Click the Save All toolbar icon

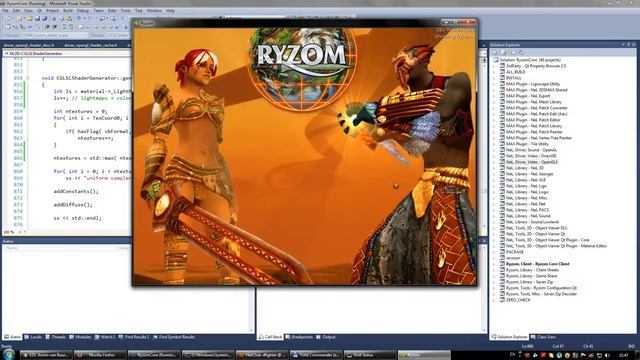[x=45, y=19]
